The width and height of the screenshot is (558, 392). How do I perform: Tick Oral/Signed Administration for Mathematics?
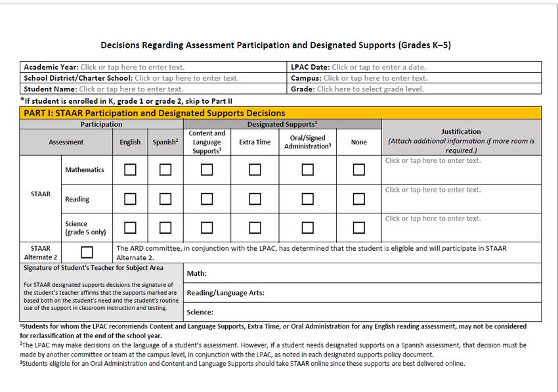307,169
